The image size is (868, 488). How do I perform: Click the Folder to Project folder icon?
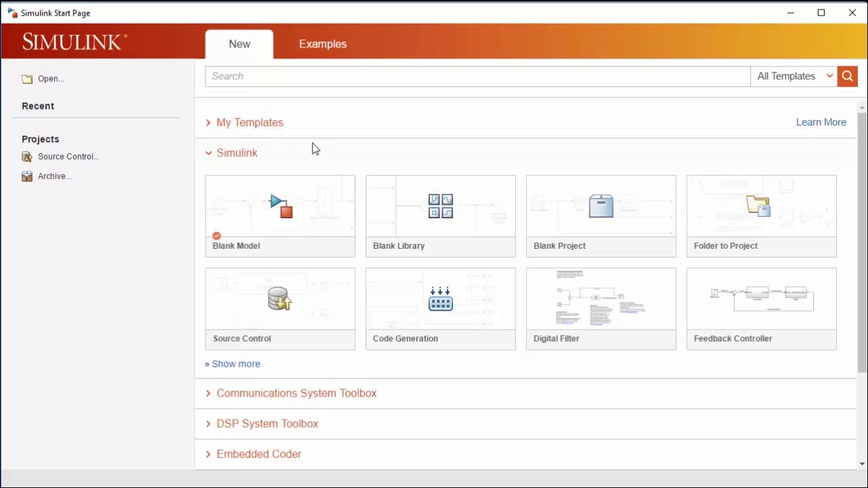pos(758,205)
